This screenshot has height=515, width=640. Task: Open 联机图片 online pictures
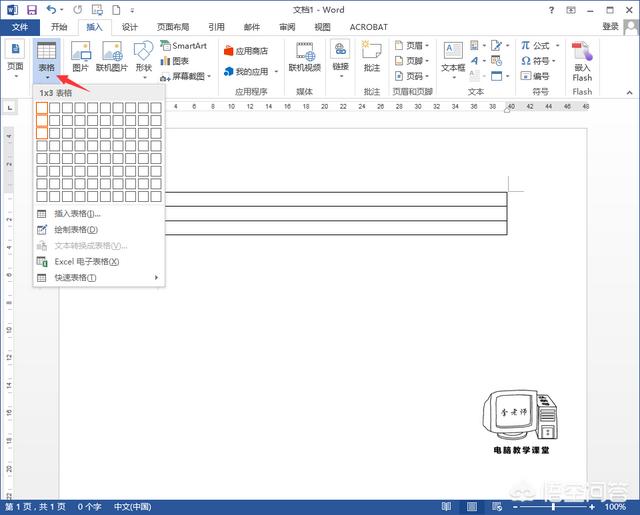[x=111, y=57]
